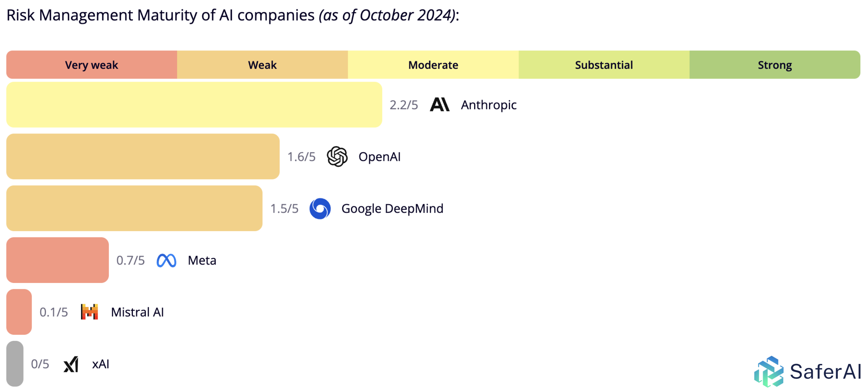Select the Moderate rating segment
868x391 pixels.
(433, 65)
